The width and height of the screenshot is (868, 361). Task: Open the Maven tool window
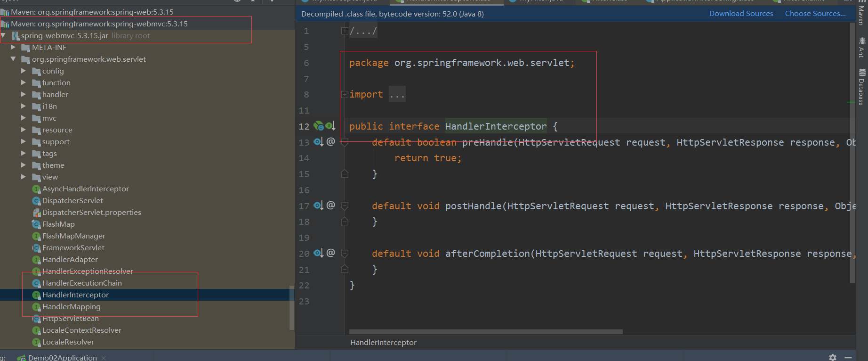point(861,14)
